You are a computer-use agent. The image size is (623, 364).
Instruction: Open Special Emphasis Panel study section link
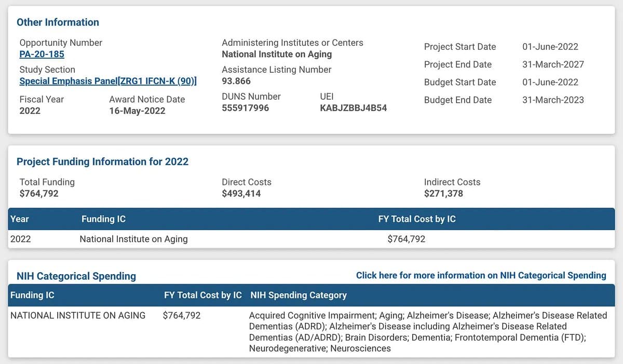tap(108, 81)
